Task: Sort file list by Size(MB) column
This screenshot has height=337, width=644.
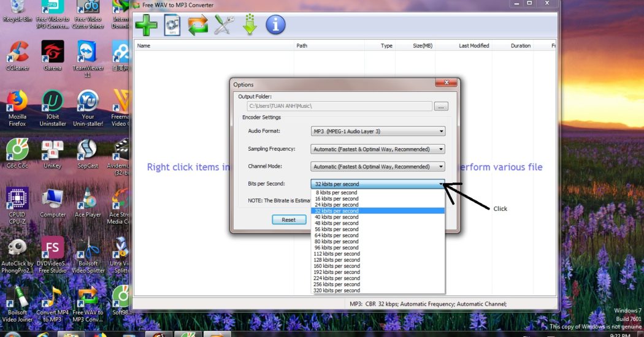Action: 415,46
